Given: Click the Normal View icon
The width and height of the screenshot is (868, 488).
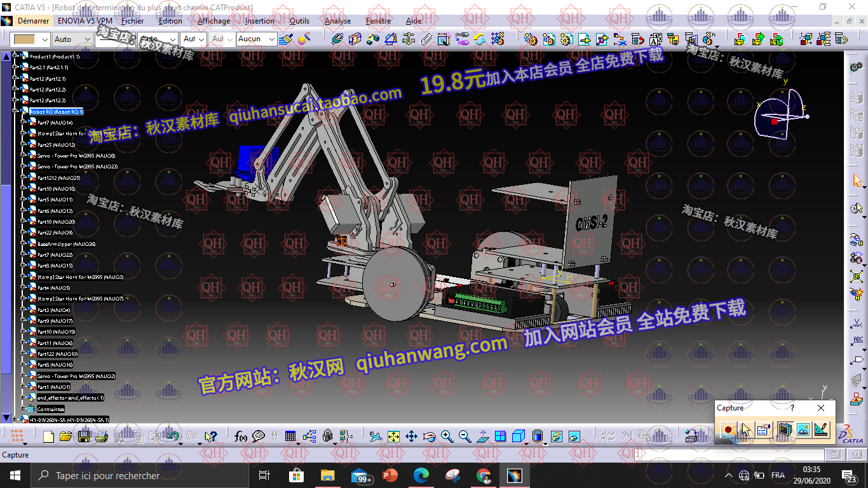Looking at the screenshot, I should 482,437.
